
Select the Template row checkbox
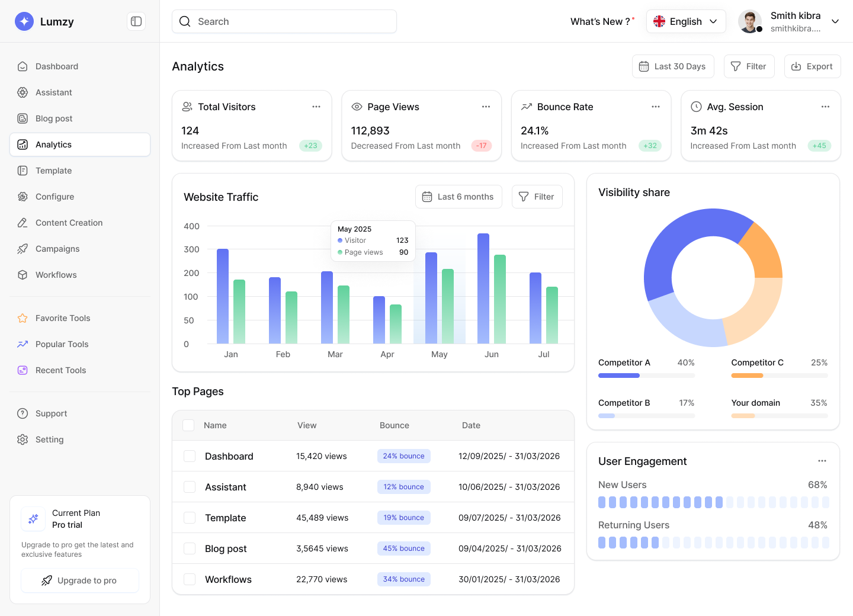pos(189,518)
